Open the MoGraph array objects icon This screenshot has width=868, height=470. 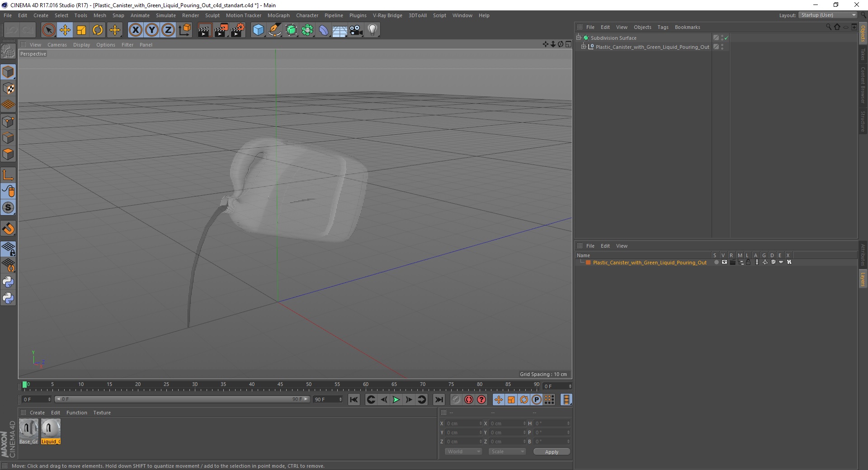tap(307, 30)
